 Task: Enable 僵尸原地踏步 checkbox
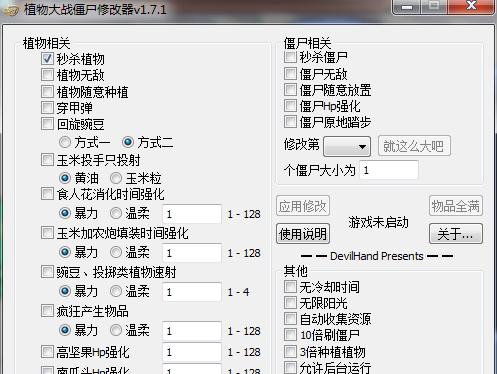point(290,122)
